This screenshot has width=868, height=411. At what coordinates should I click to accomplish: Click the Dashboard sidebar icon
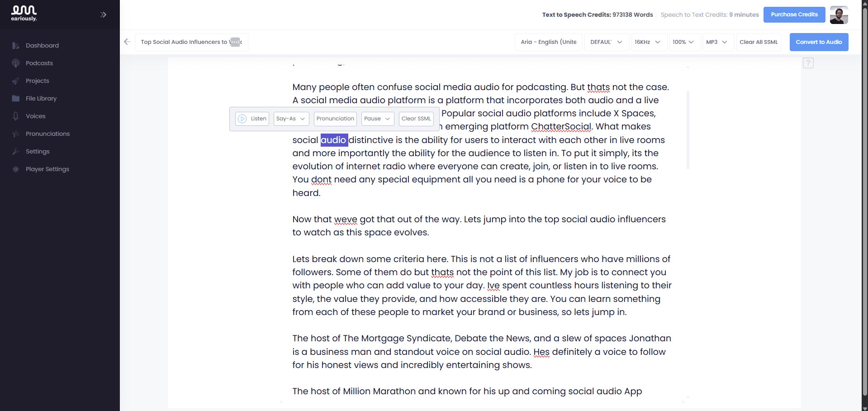point(16,46)
